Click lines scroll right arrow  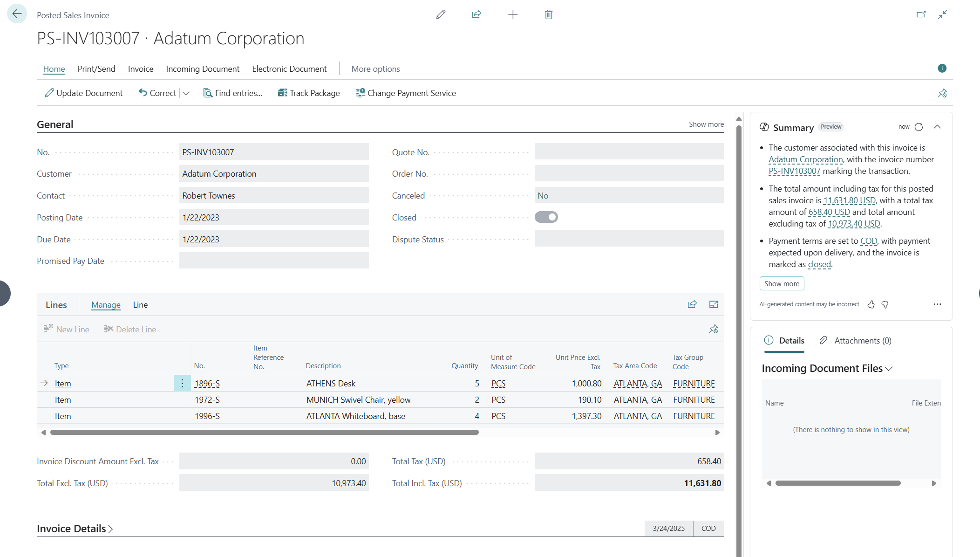tap(717, 433)
